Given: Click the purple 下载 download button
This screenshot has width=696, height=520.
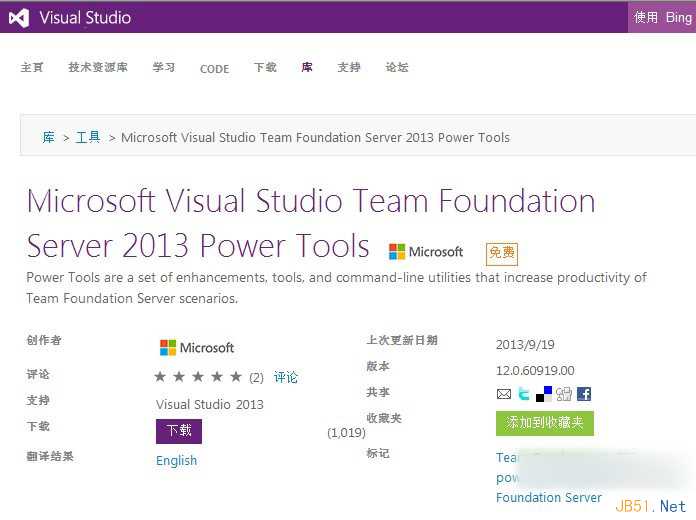Looking at the screenshot, I should [179, 431].
